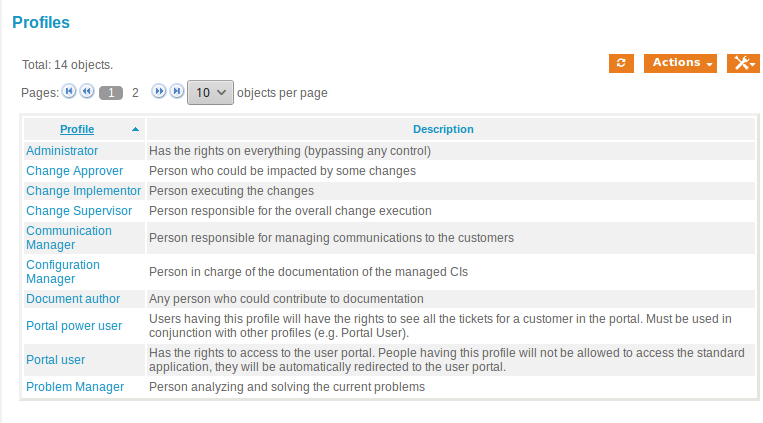Select current page 1 indicator

(x=111, y=93)
